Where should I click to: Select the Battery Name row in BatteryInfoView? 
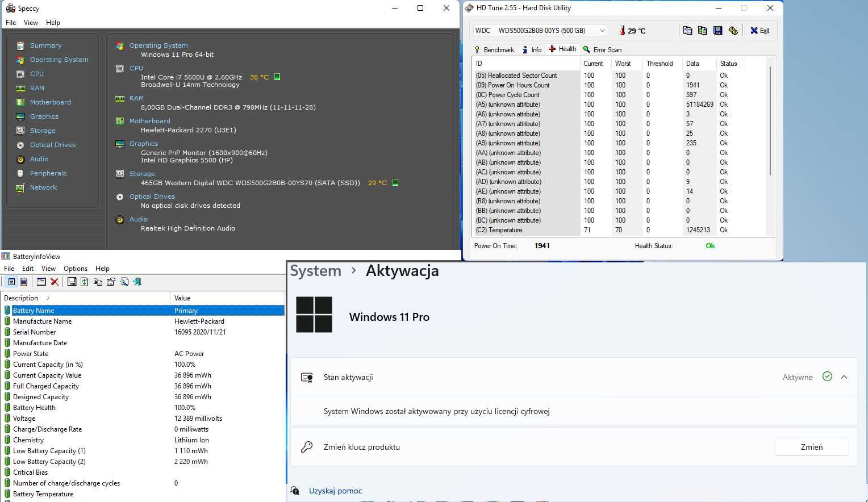tap(143, 311)
